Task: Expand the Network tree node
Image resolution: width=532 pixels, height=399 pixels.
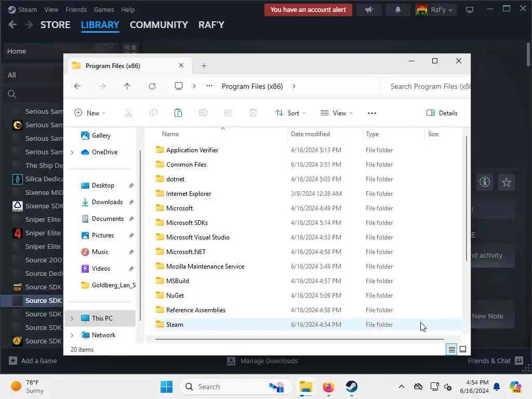Action: [72, 335]
